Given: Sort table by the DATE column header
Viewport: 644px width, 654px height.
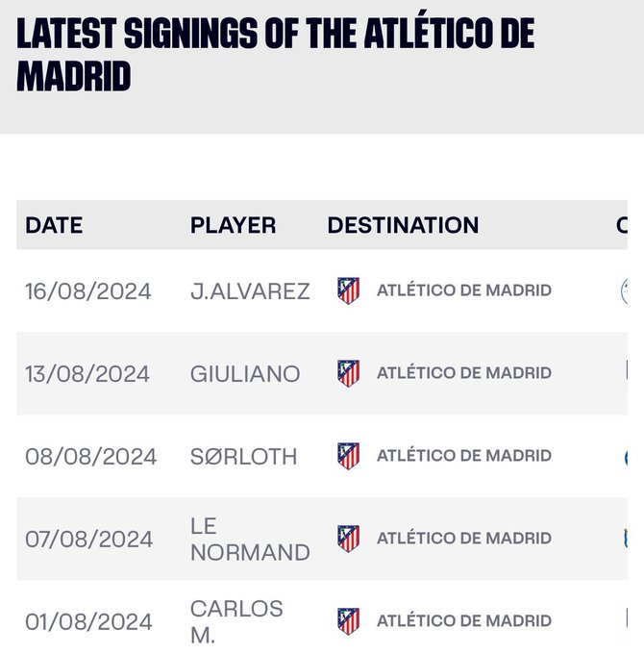Looking at the screenshot, I should tap(54, 225).
